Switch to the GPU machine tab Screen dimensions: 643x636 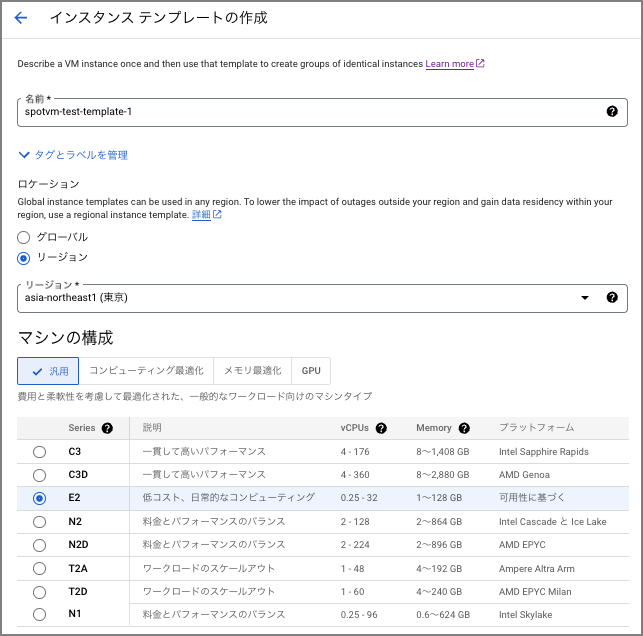tap(311, 371)
